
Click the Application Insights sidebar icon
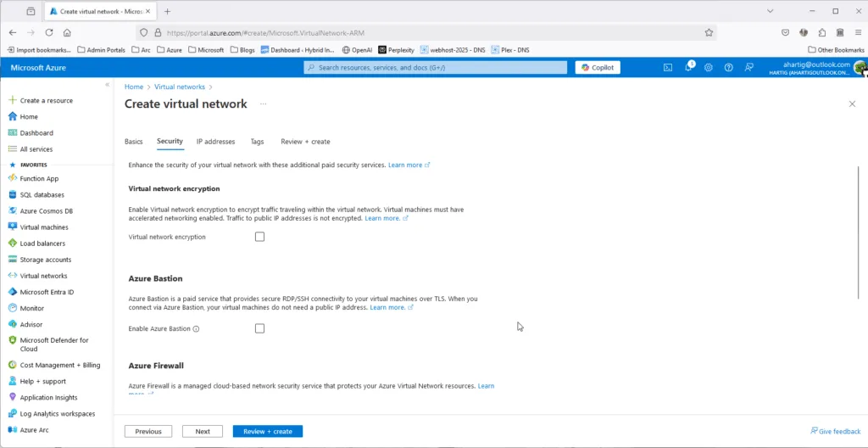[13, 397]
